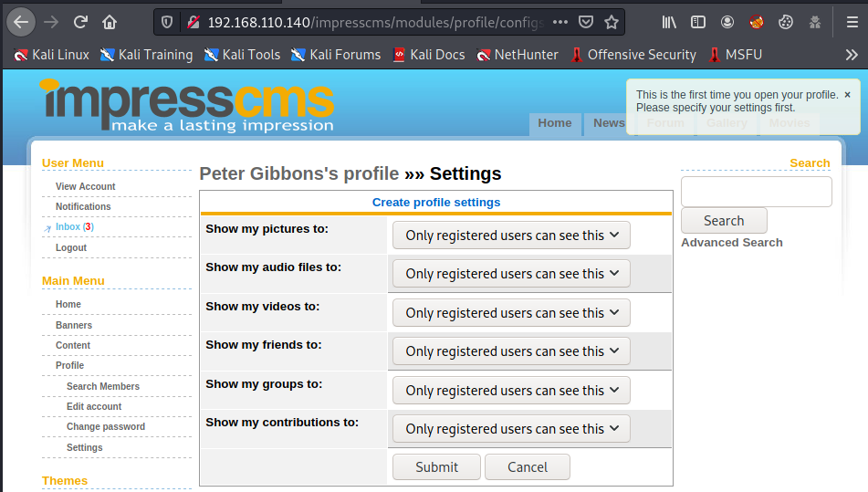868x492 pixels.
Task: Open the Kali Tools bookmark
Action: (x=242, y=55)
